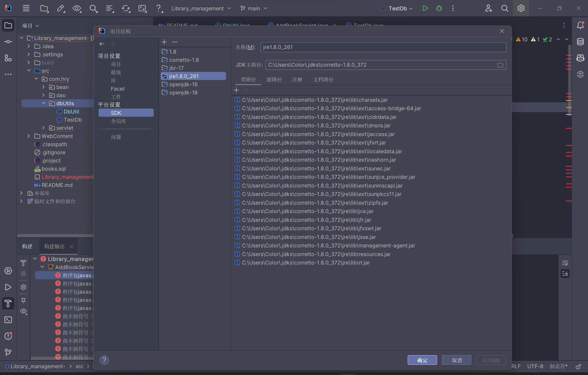The height and width of the screenshot is (375, 588).
Task: Open the Problems tool window icon
Action: coord(8,336)
